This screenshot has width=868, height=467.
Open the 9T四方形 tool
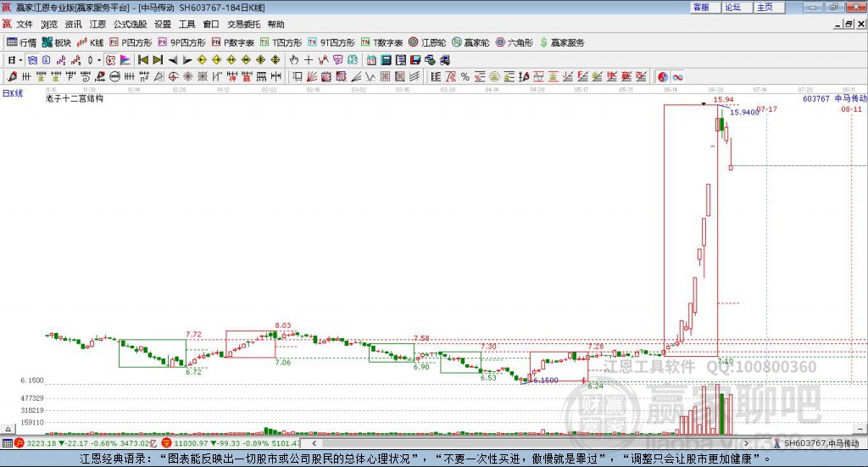tap(331, 42)
